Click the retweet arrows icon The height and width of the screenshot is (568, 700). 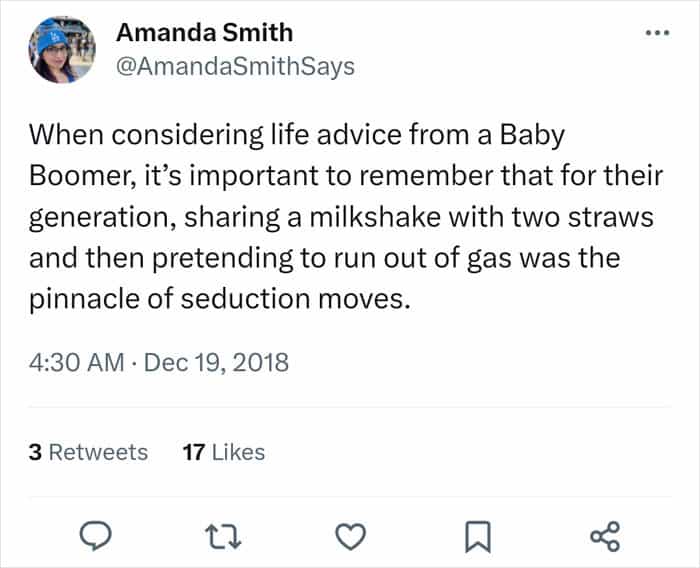point(220,536)
